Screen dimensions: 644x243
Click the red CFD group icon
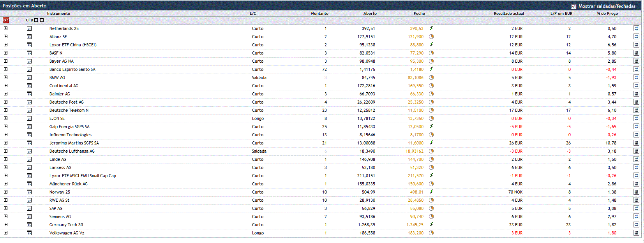click(x=5, y=20)
